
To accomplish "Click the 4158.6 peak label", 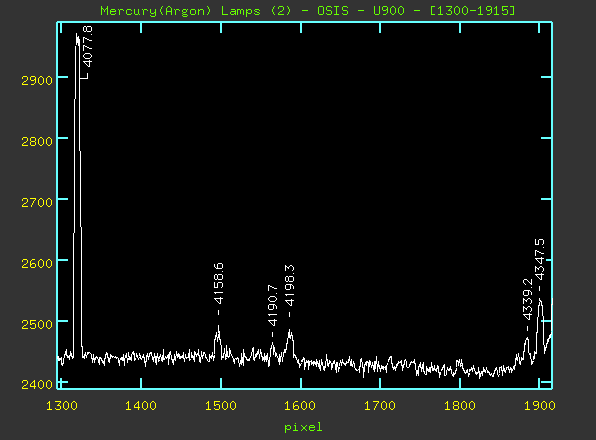I will 219,283.
